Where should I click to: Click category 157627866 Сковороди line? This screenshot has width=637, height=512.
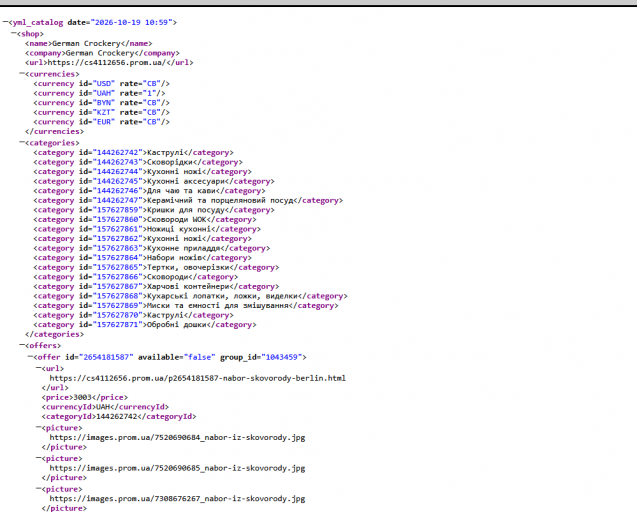click(x=136, y=277)
